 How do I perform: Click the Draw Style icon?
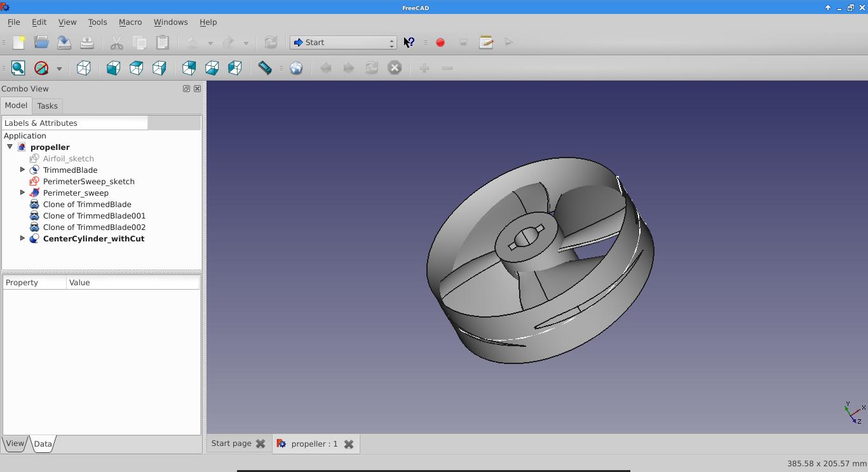click(41, 68)
